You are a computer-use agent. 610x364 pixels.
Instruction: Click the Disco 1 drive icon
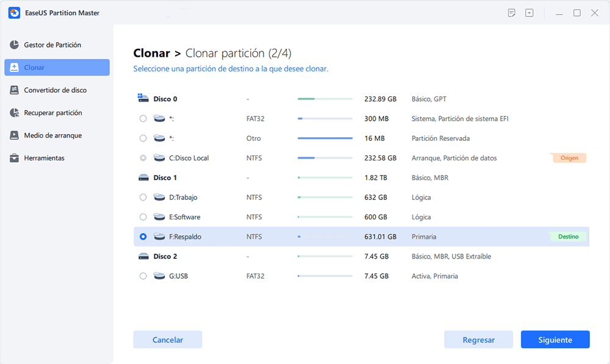[x=143, y=177]
